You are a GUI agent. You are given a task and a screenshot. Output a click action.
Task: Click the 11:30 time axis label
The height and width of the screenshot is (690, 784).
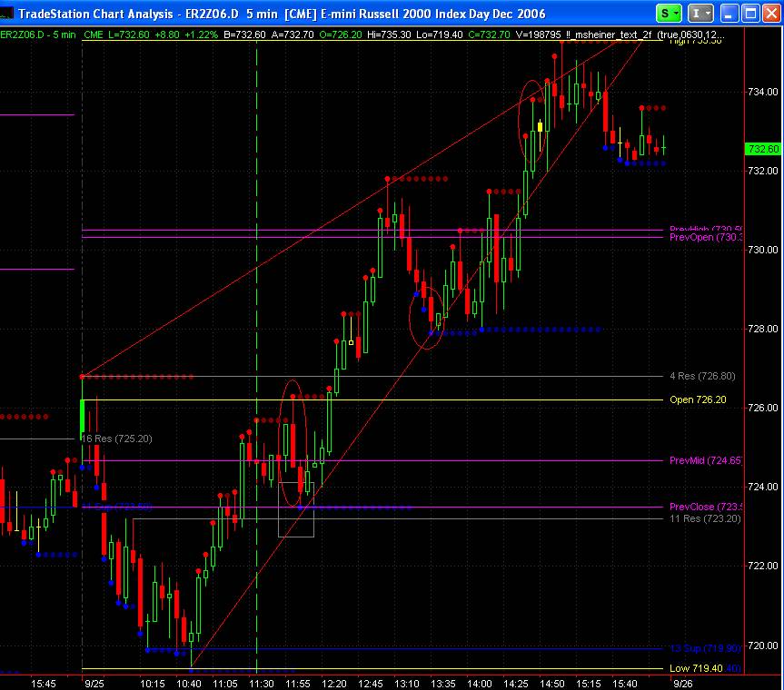[262, 684]
